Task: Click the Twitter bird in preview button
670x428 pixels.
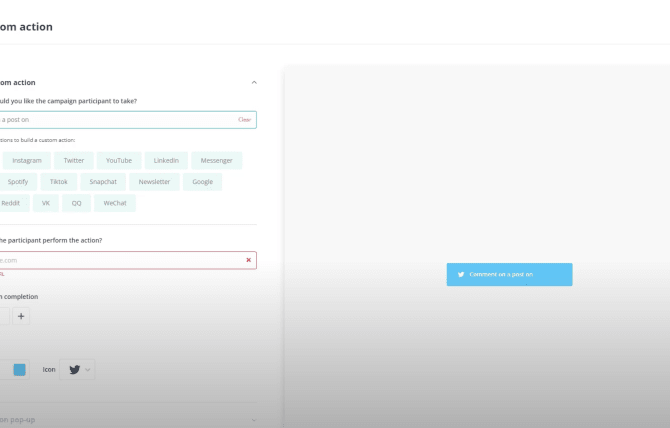Action: pos(461,274)
